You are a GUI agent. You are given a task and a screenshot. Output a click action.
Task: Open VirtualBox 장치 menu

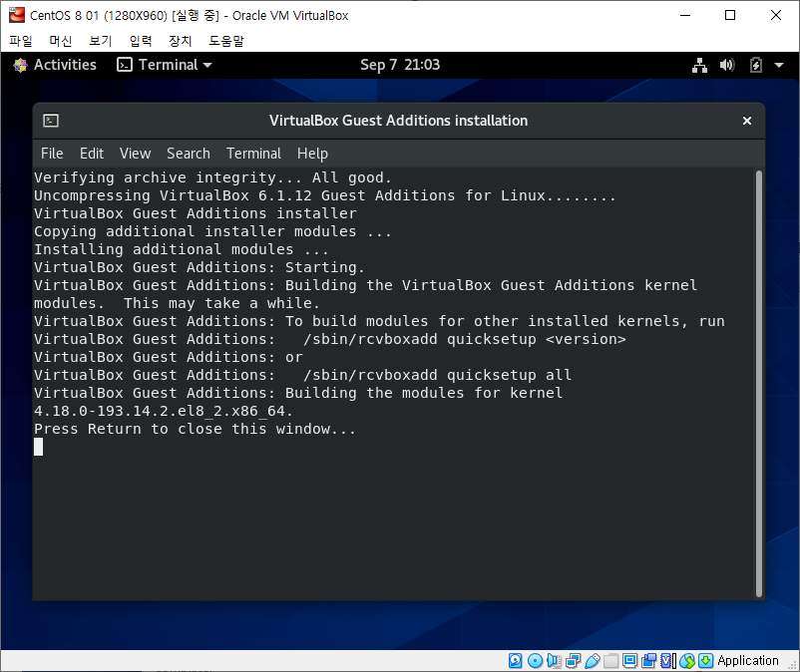click(181, 41)
